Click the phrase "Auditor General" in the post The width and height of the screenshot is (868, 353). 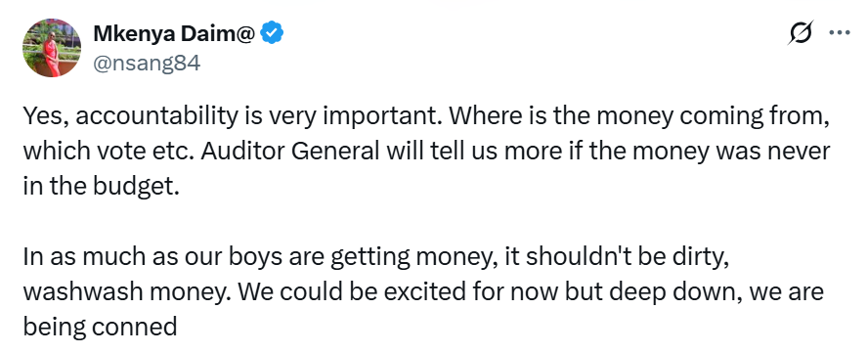pos(288,152)
